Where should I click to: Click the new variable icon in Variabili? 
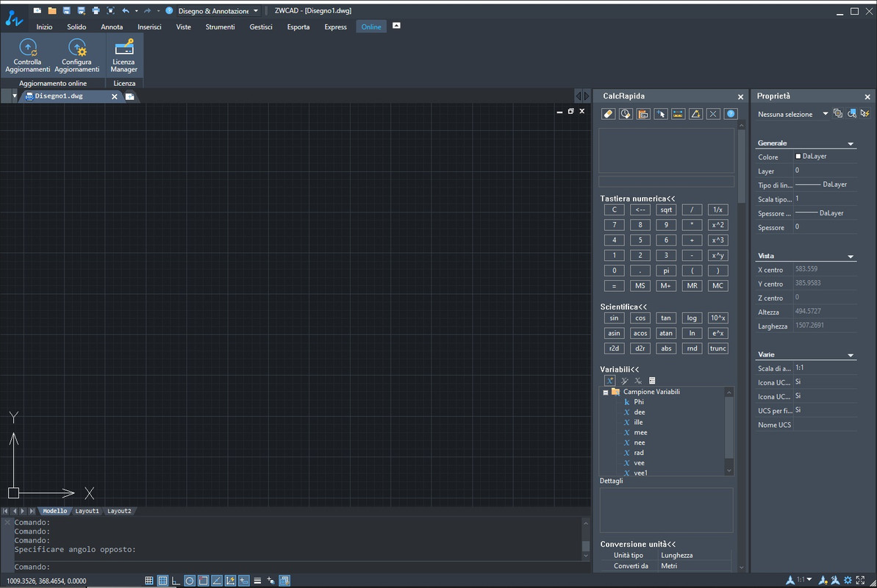pos(609,381)
